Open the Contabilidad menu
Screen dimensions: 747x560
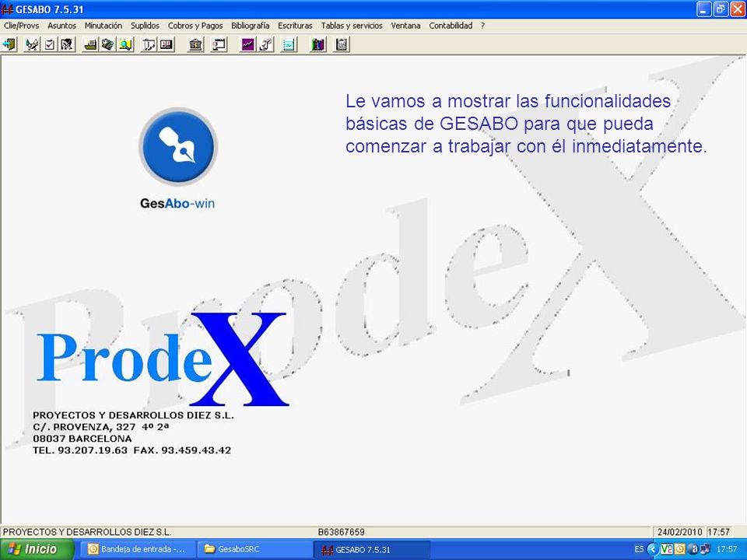451,26
